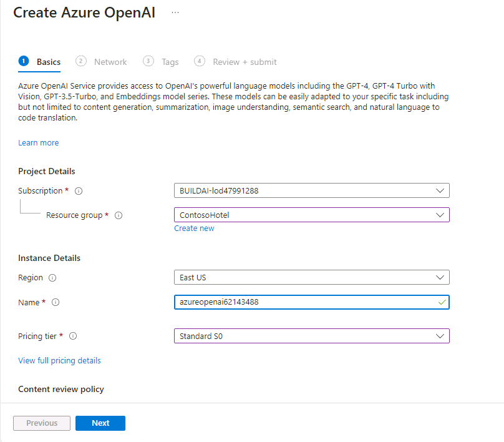Viewport: 504px width, 442px height.
Task: Open View full pricing details link
Action: click(59, 361)
